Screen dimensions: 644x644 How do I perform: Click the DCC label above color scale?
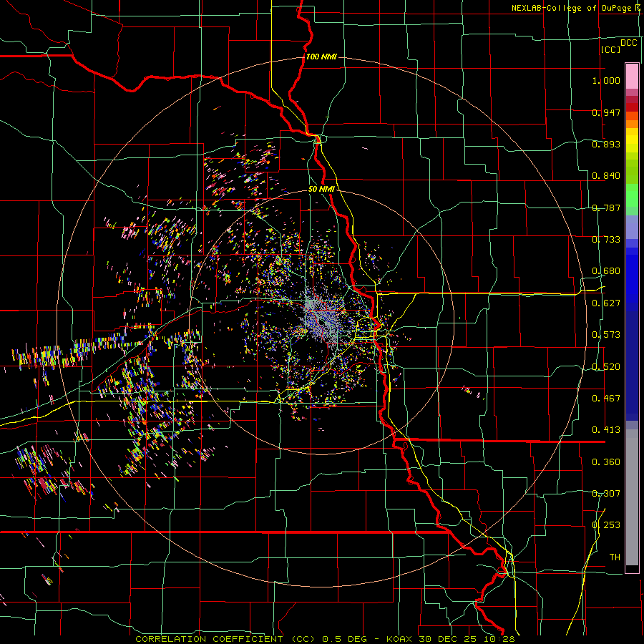(628, 42)
